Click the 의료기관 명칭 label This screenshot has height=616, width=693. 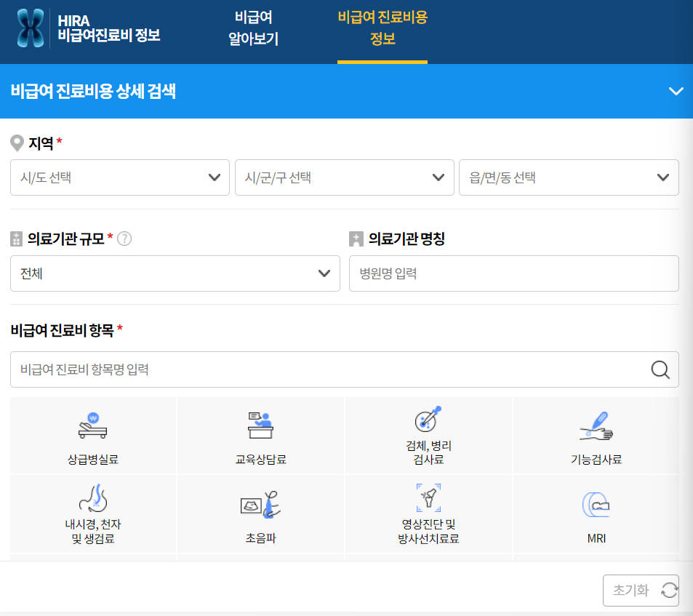[406, 239]
